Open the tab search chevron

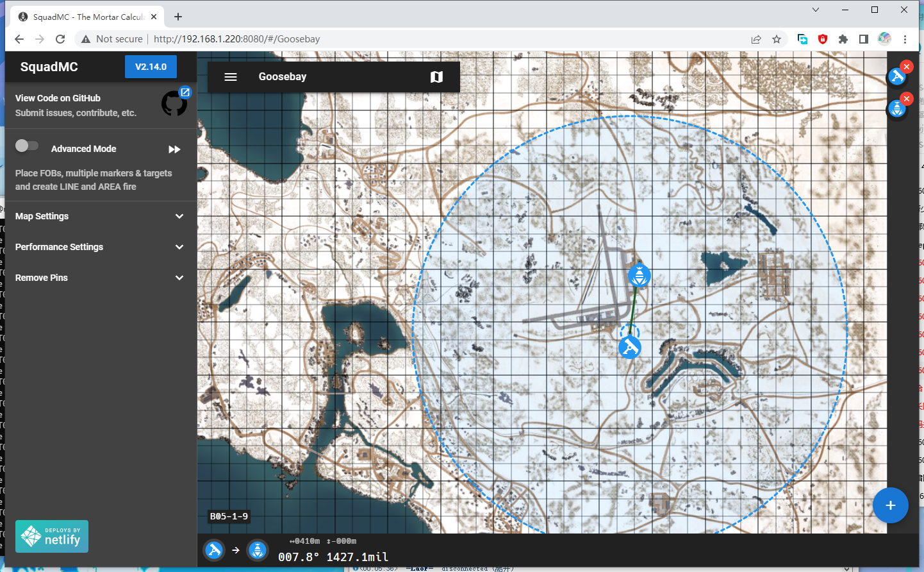(815, 10)
